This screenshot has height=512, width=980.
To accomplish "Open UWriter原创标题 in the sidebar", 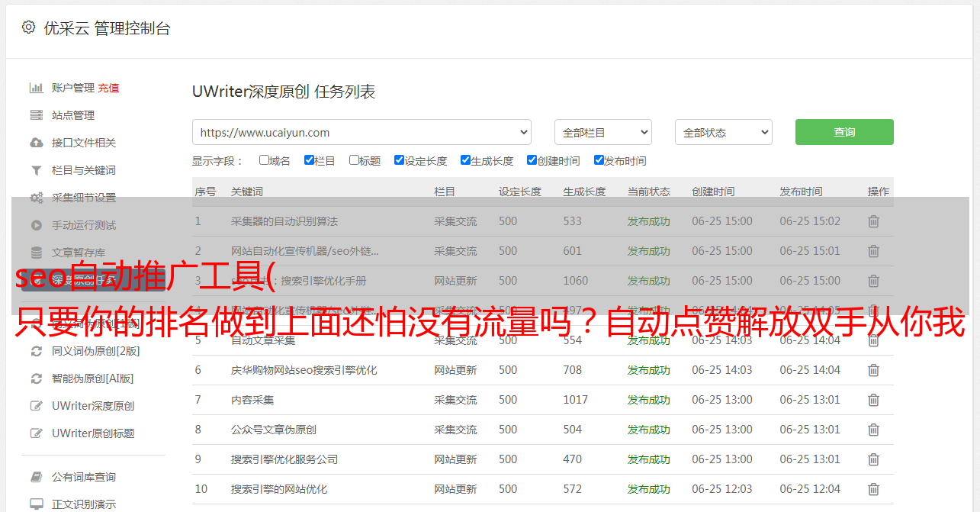I will [x=93, y=433].
